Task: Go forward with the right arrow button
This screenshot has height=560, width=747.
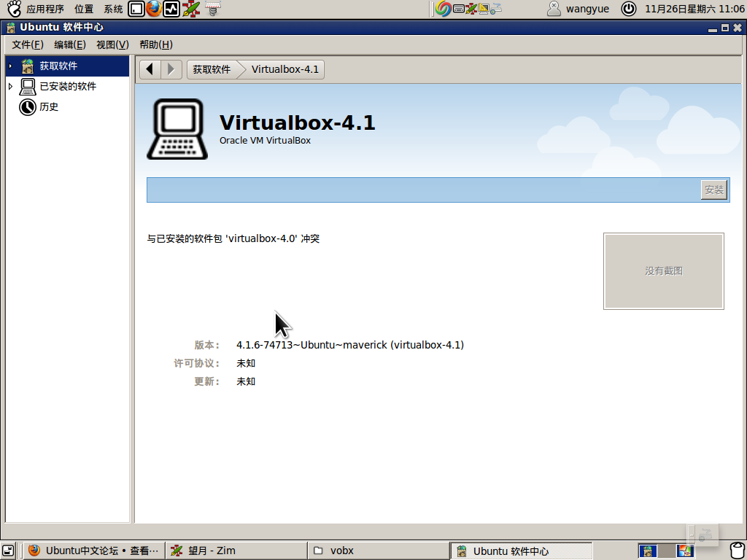Action: (x=171, y=69)
